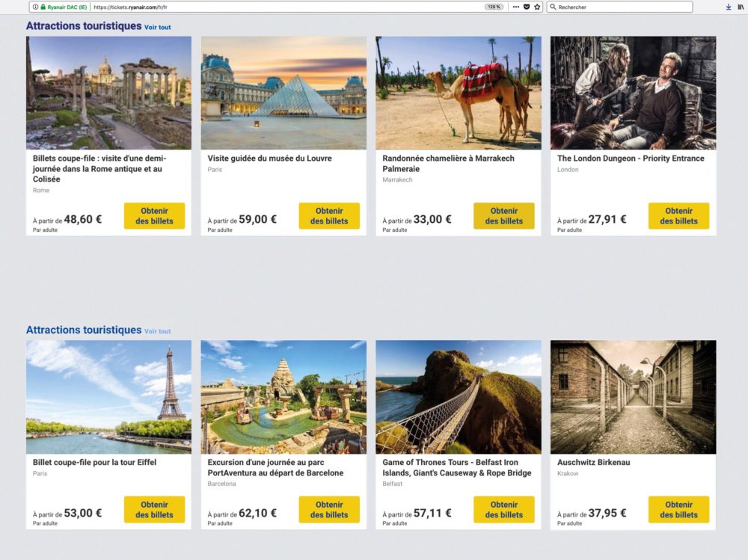Click 'Obtenir des billets' for Auschwitz Birkenau
The width and height of the screenshot is (748, 560).
[x=678, y=510]
